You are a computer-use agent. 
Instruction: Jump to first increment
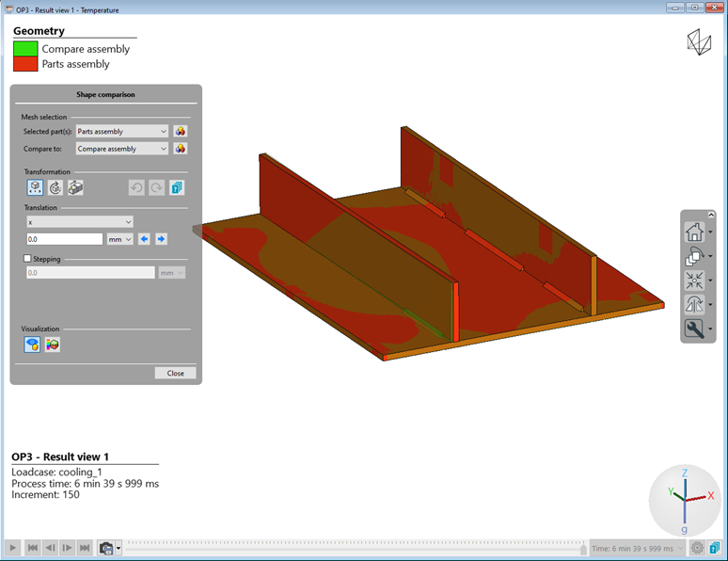(33, 548)
